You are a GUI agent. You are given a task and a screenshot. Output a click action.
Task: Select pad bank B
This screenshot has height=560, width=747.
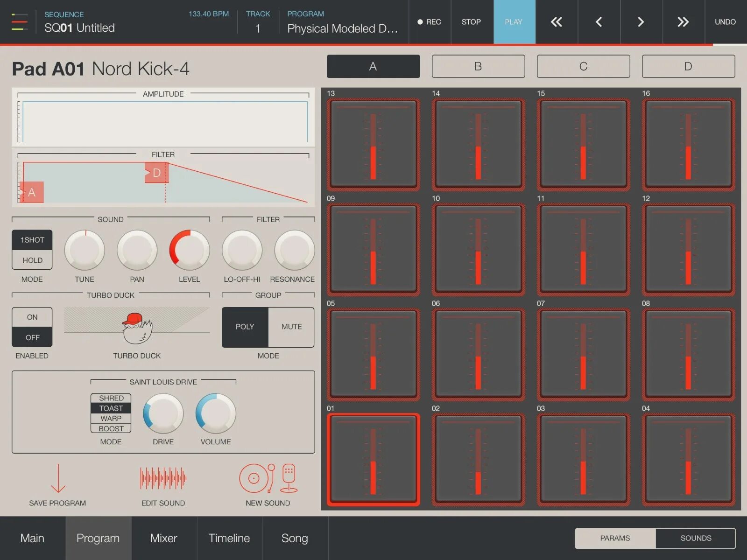(478, 66)
